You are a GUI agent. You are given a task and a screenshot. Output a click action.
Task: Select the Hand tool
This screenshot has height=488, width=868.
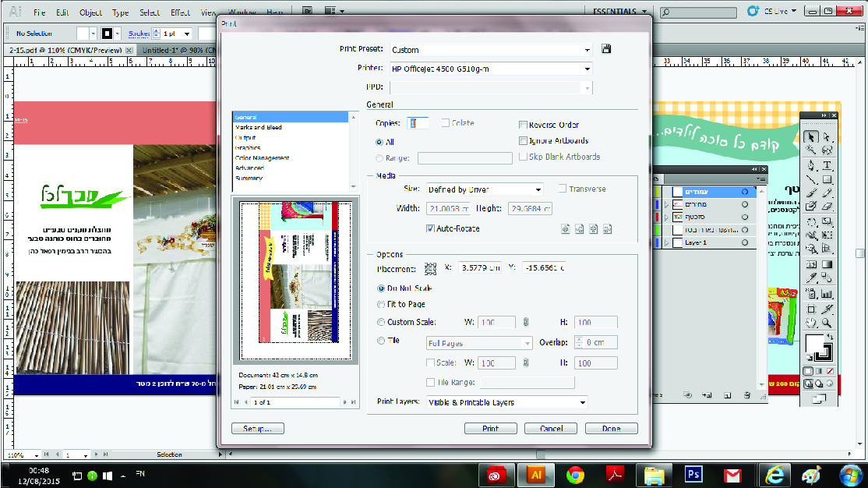(x=811, y=323)
